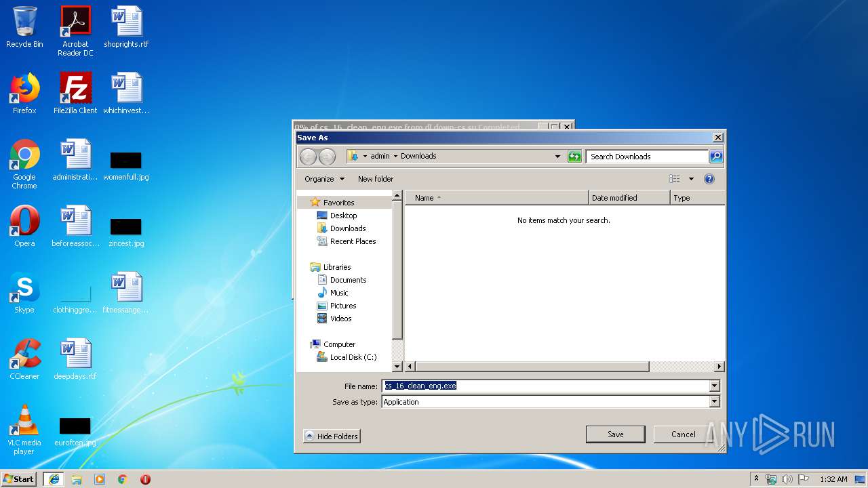868x488 pixels.
Task: Select Desktop in Favorites
Action: (x=343, y=216)
